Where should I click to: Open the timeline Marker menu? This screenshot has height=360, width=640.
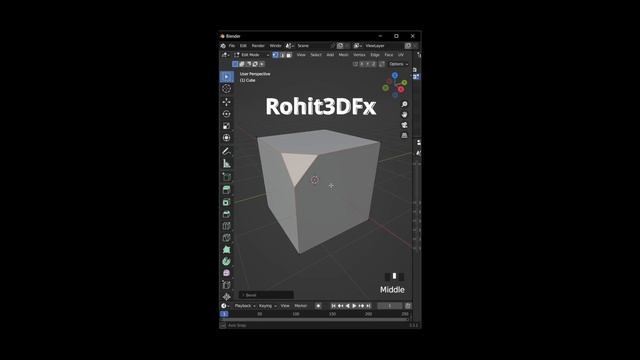(301, 306)
